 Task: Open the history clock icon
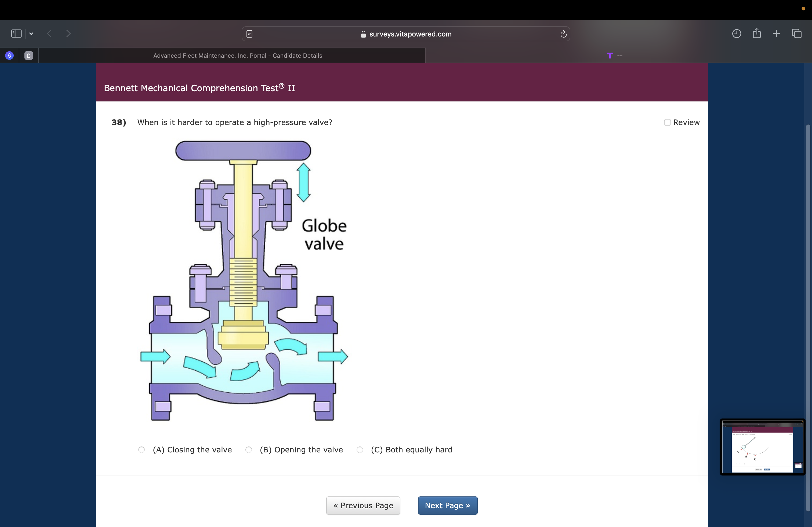pos(736,33)
